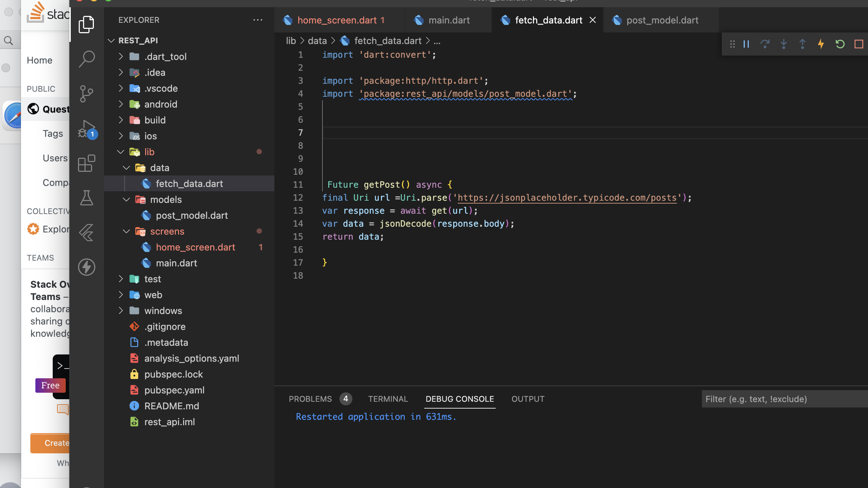Open the Source Control view icon
Image resolution: width=868 pixels, height=488 pixels.
pos(86,94)
